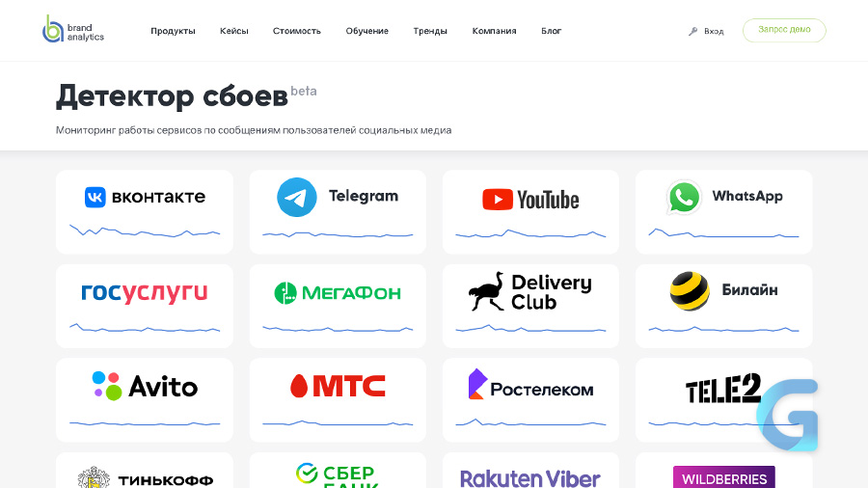Open the Продукты menu
This screenshot has width=868, height=488.
[x=173, y=31]
